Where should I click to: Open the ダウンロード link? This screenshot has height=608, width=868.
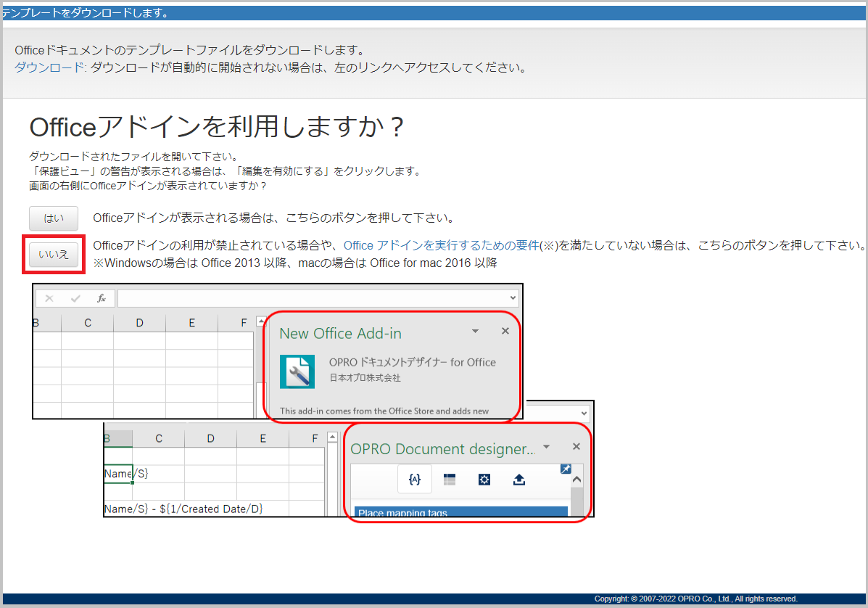point(49,68)
